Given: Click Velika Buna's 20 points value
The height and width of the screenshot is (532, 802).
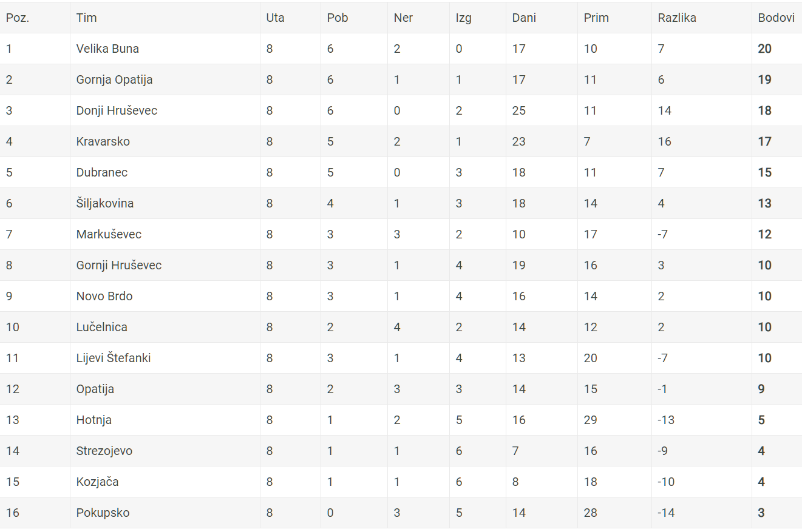Looking at the screenshot, I should [764, 49].
